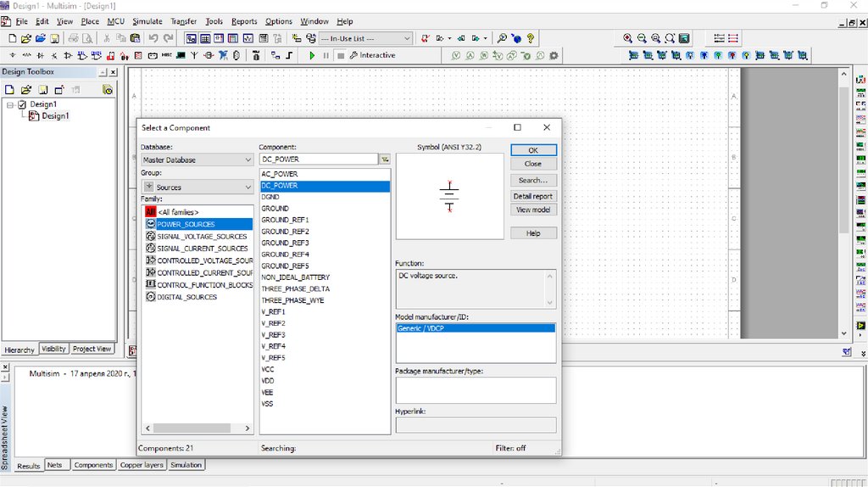Click the yellow question mark help icon

pos(531,38)
